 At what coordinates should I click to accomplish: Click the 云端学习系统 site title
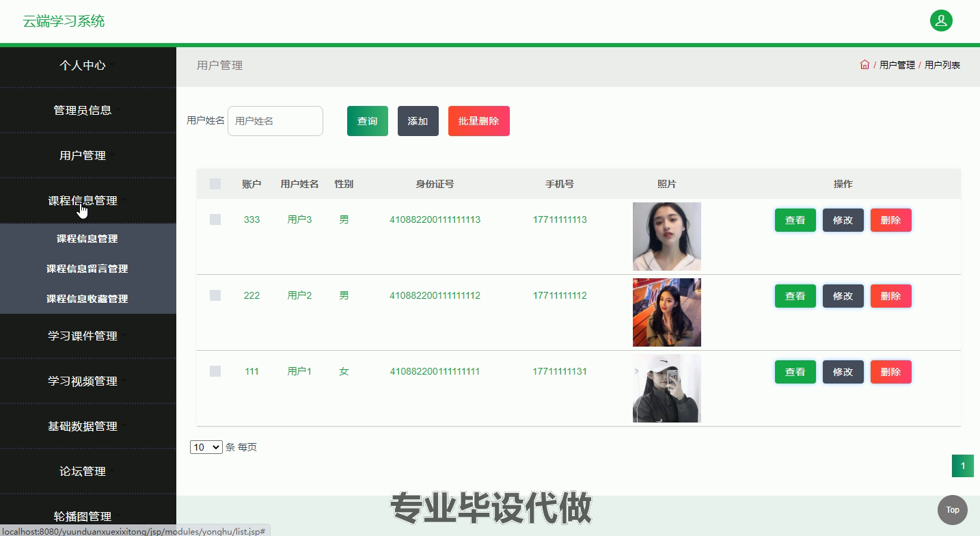tap(64, 21)
